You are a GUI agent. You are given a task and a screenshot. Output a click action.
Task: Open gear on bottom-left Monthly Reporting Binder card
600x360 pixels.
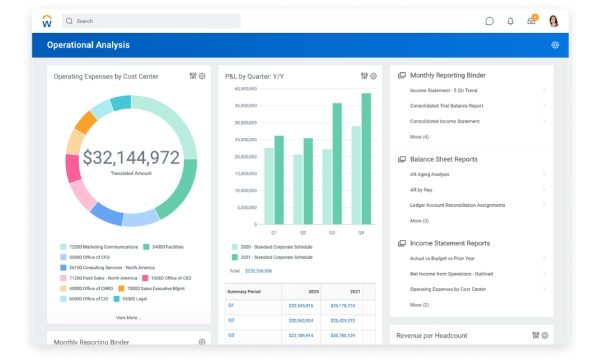coord(202,342)
